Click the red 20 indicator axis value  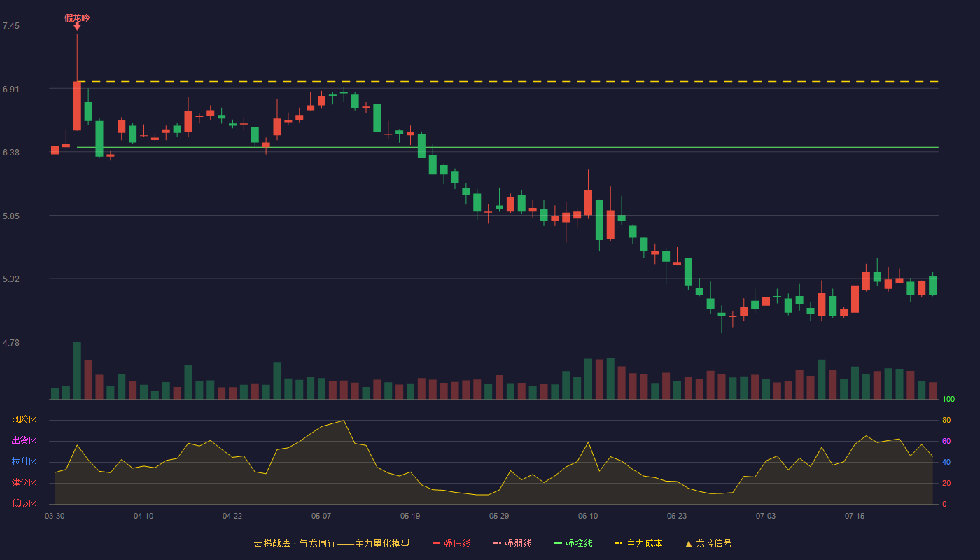pos(946,483)
